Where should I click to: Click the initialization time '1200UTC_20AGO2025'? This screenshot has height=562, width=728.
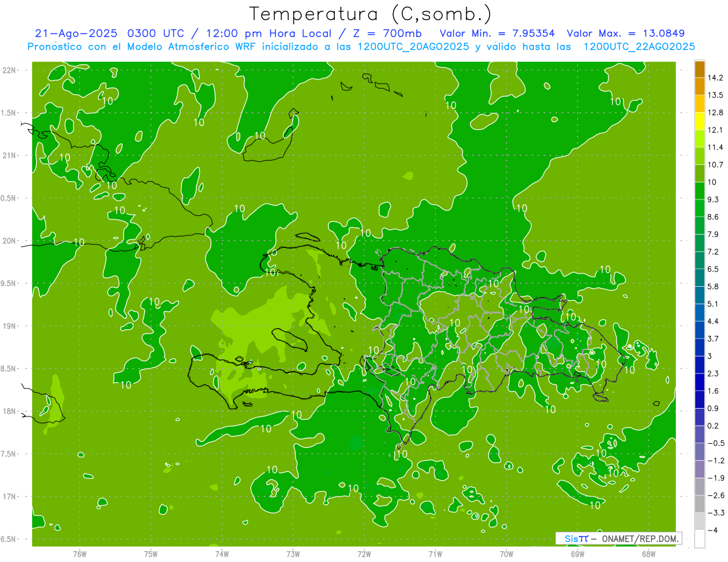click(x=414, y=47)
